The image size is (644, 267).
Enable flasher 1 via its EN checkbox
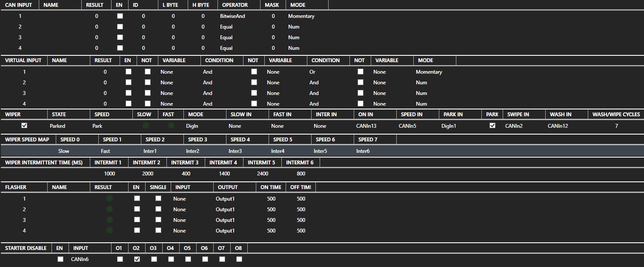tap(137, 198)
